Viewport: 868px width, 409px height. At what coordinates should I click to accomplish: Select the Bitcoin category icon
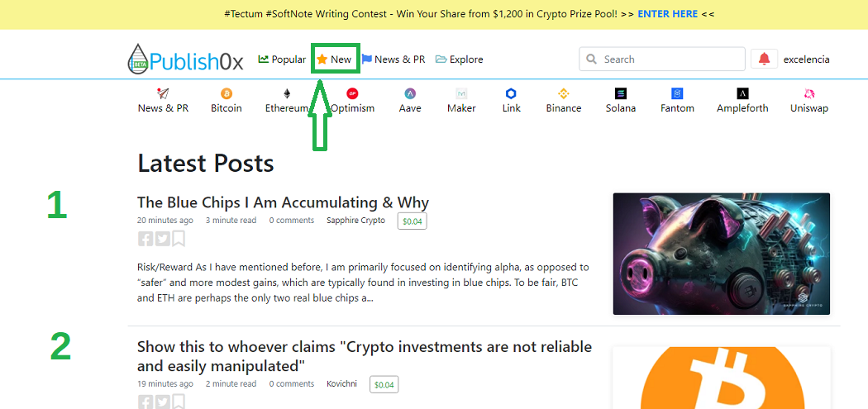pos(227,93)
